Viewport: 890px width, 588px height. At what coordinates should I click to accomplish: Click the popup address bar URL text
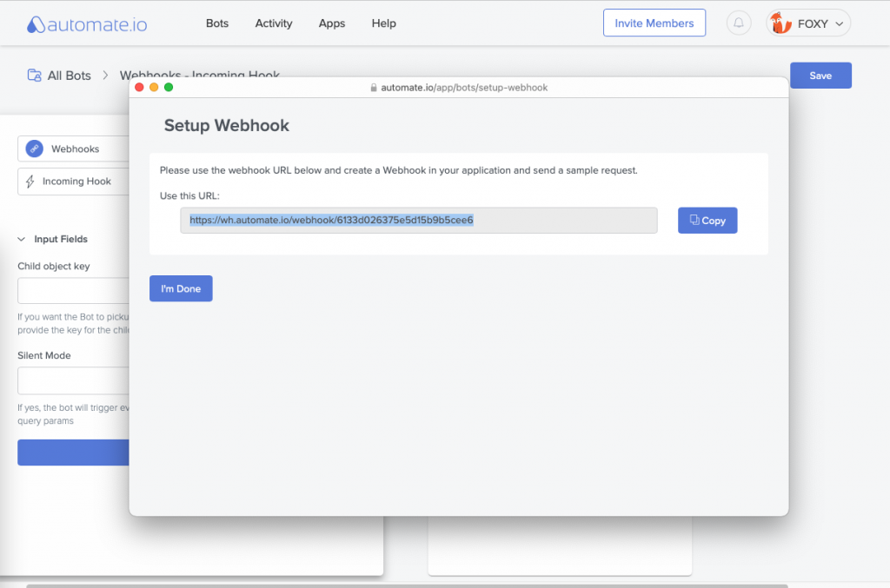pyautogui.click(x=464, y=88)
